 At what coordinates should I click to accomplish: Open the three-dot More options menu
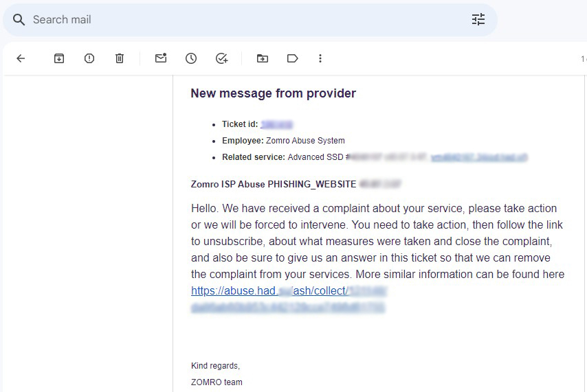coord(320,58)
